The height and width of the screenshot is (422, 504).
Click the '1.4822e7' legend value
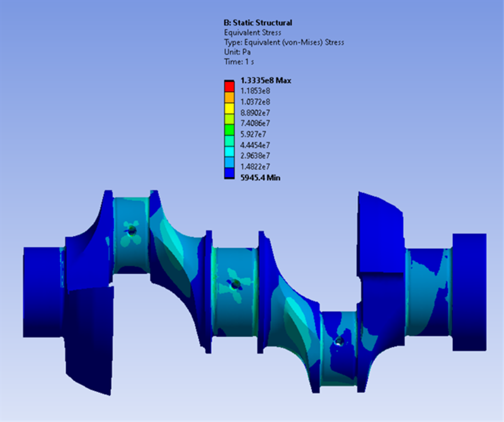[x=255, y=166]
